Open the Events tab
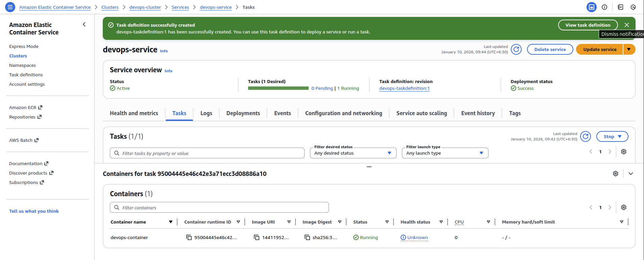 pos(283,113)
